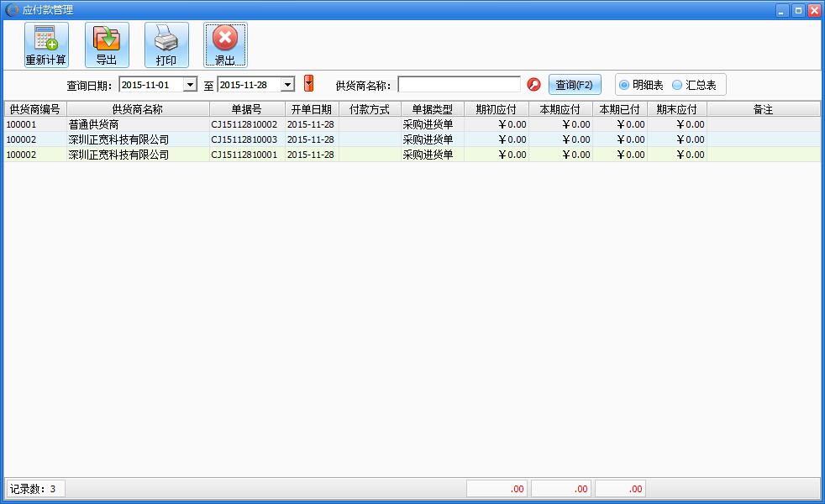Sort by 供货商编号 column header

(35, 109)
